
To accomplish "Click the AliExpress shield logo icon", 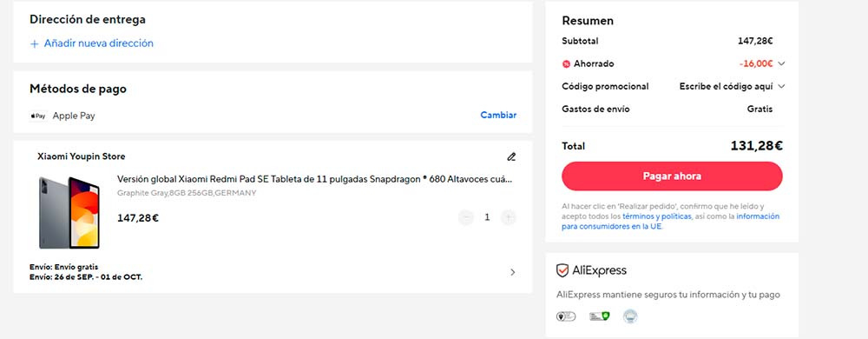I will click(x=562, y=270).
